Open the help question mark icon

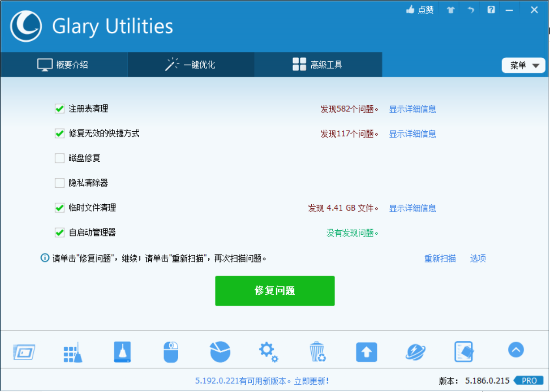click(x=491, y=10)
